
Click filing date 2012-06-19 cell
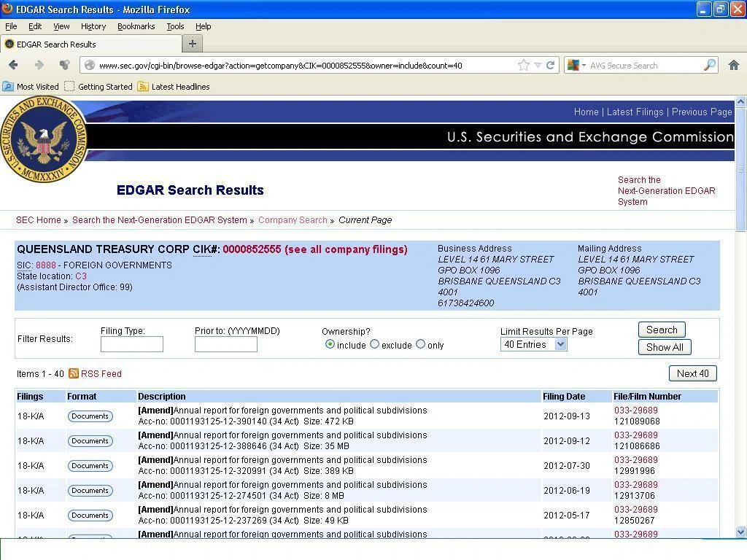click(566, 490)
